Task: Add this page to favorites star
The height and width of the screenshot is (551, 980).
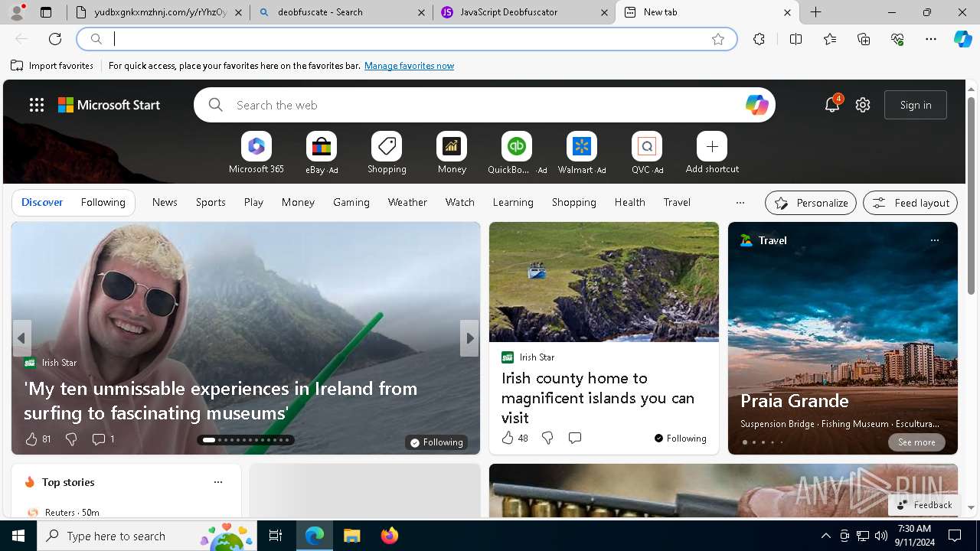Action: pyautogui.click(x=718, y=39)
